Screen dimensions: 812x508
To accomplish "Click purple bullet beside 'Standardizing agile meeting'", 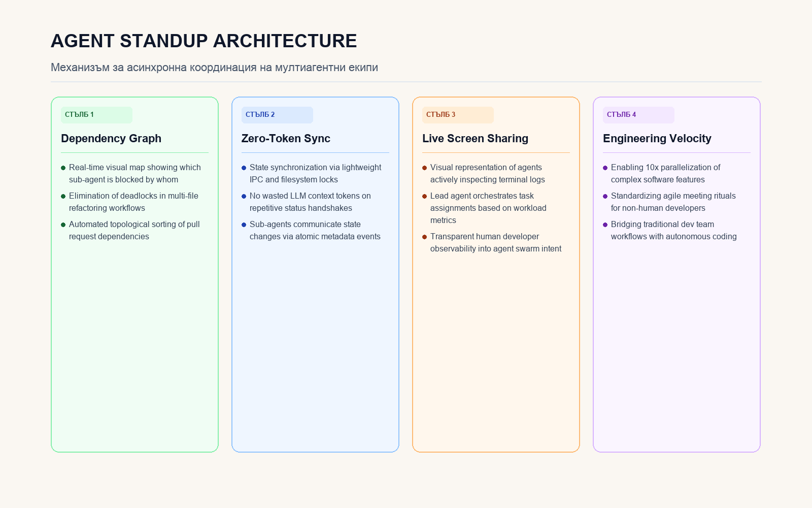I will [x=605, y=196].
